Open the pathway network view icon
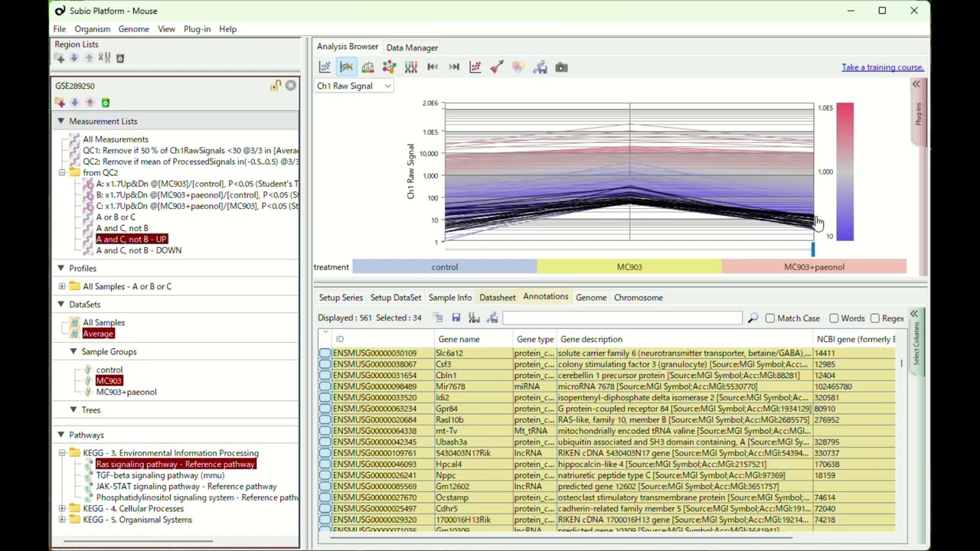Viewport: 980px width, 551px height. pos(389,67)
